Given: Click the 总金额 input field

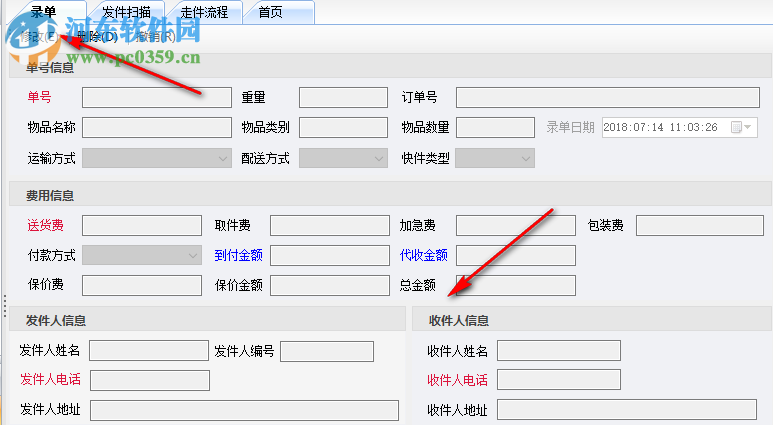Looking at the screenshot, I should [516, 285].
